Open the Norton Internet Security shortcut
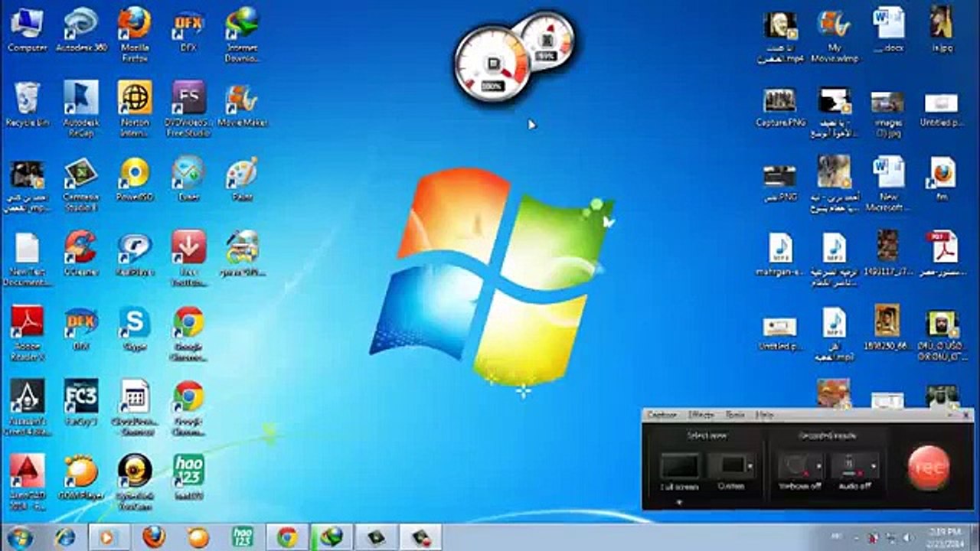The height and width of the screenshot is (551, 980). [x=135, y=108]
